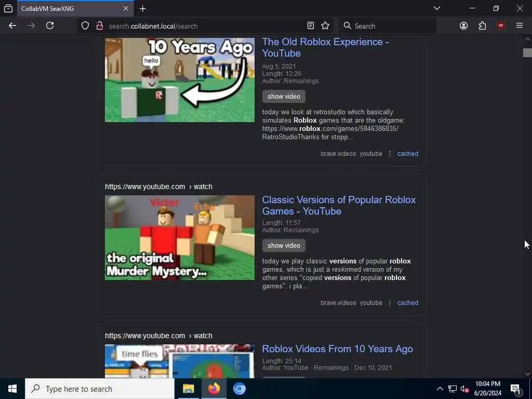
Task: Open the Firefox View icon
Action: coord(8,9)
